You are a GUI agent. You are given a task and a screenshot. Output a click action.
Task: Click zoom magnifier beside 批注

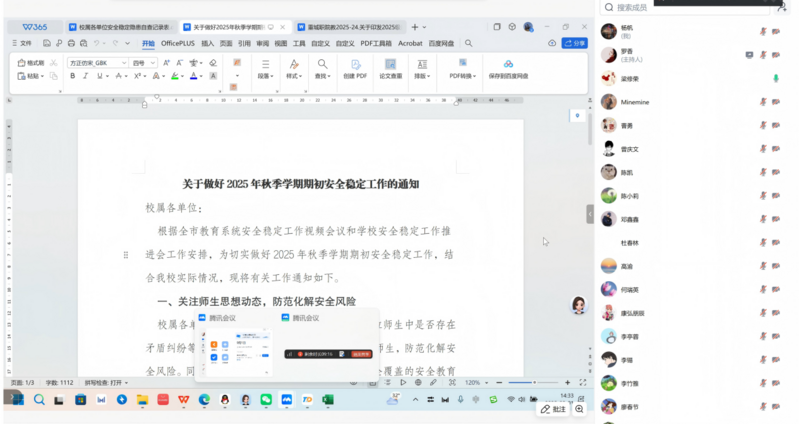coord(579,409)
